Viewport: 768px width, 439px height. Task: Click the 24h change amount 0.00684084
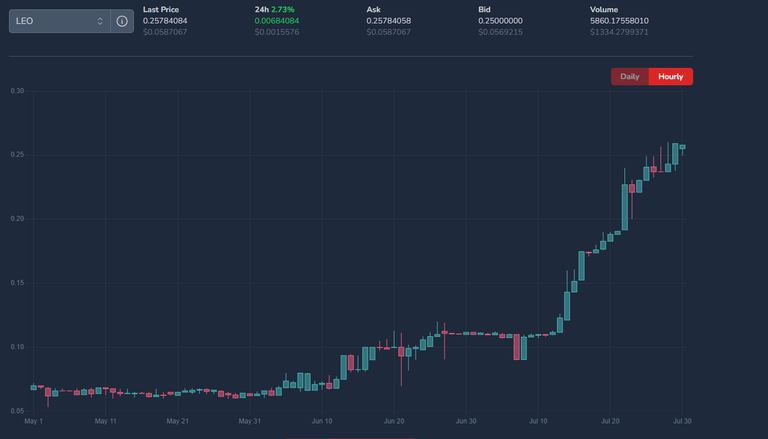pos(277,21)
